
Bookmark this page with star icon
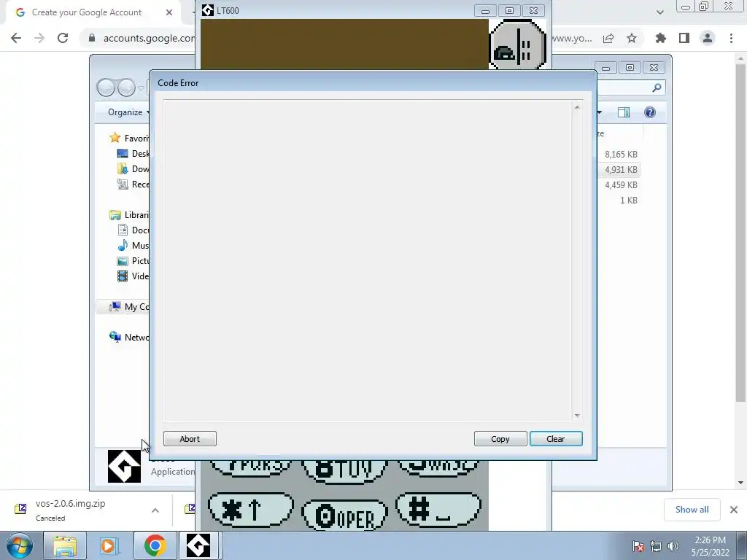[x=632, y=38]
